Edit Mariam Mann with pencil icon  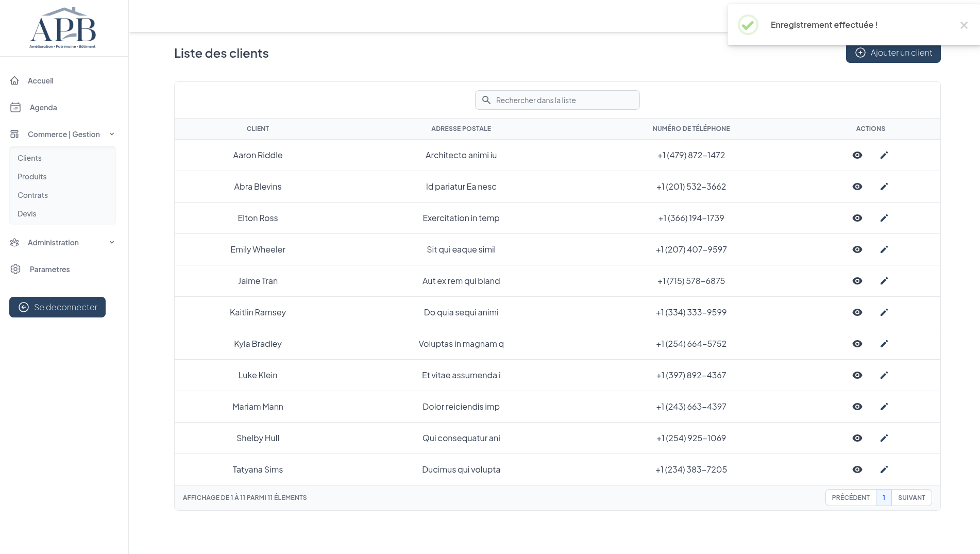tap(884, 407)
